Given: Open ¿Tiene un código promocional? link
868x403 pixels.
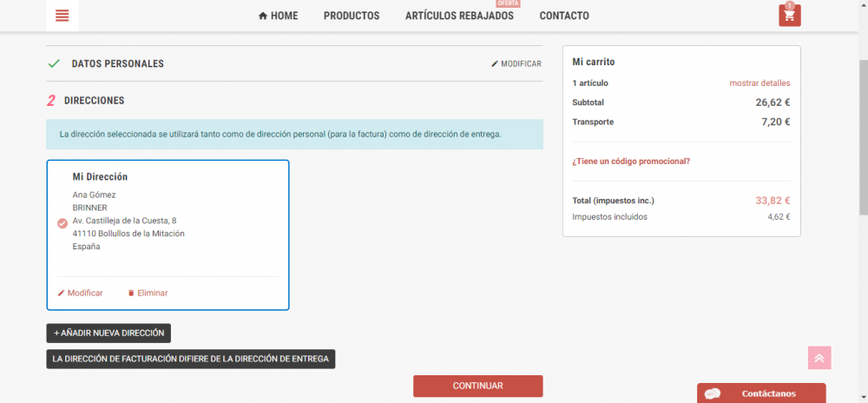Looking at the screenshot, I should 631,162.
